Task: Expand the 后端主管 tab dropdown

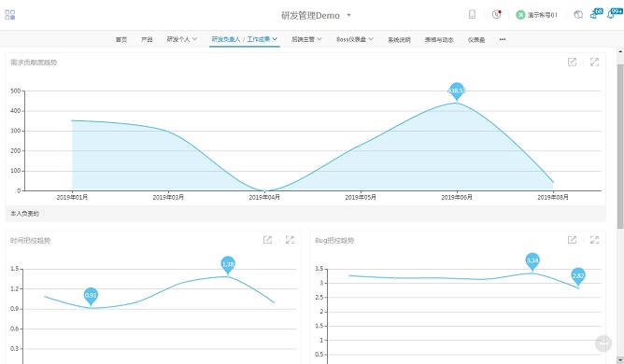Action: 319,39
